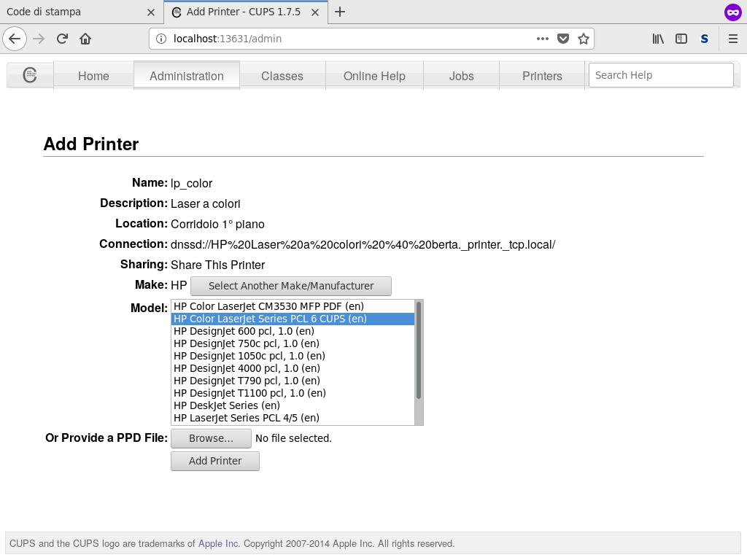Click Browse to choose a PPD file
Image resolution: width=747 pixels, height=560 pixels.
[211, 438]
